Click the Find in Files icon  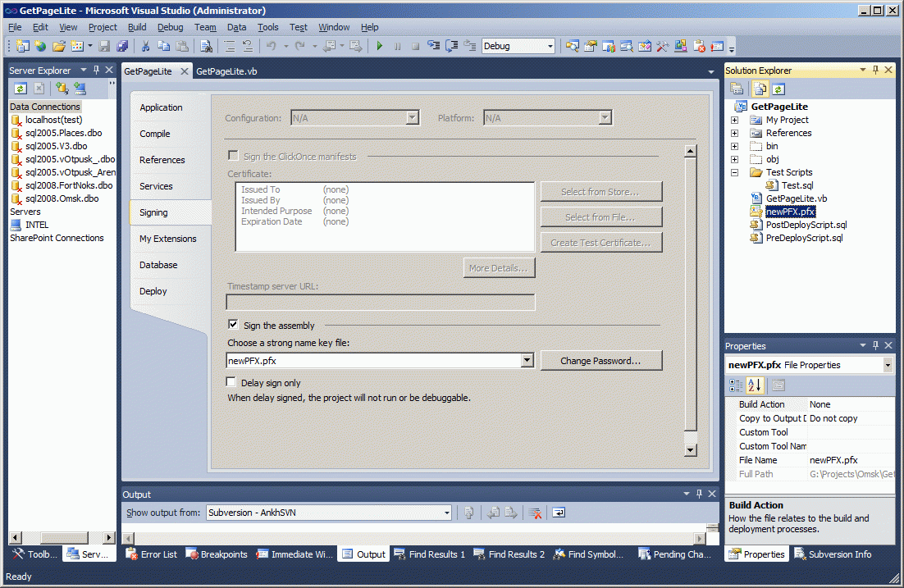[206, 46]
